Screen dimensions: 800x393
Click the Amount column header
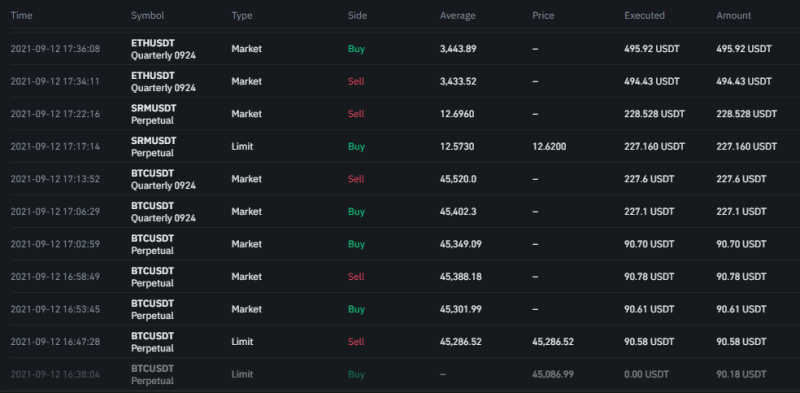pos(734,15)
